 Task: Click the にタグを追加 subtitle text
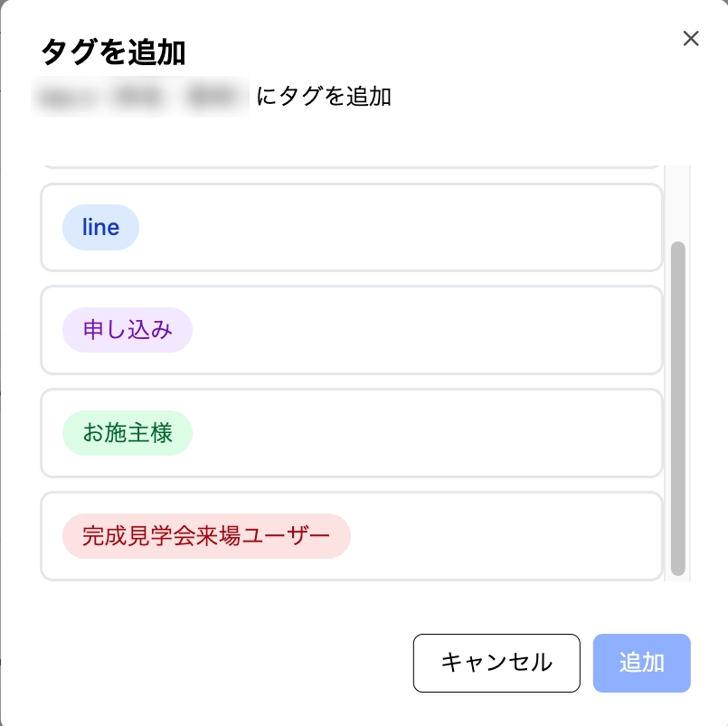pos(324,97)
